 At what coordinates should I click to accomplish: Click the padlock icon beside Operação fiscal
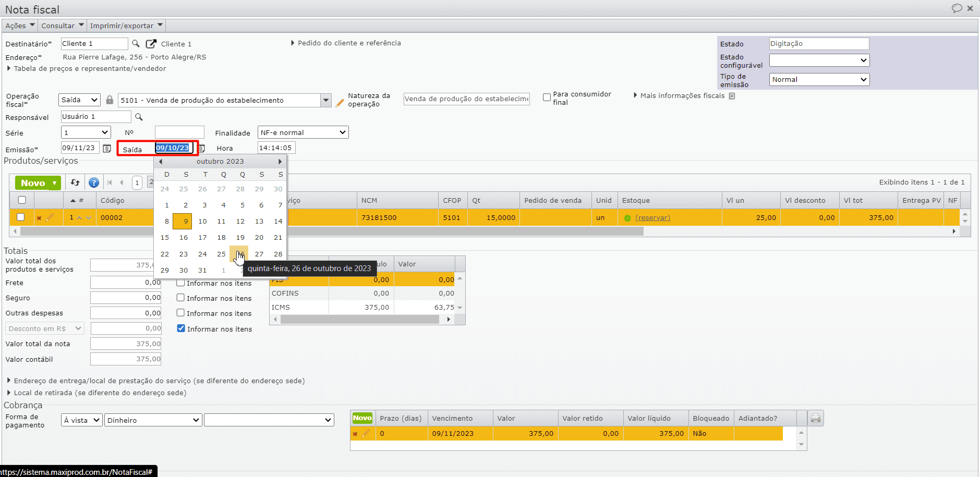pyautogui.click(x=110, y=100)
